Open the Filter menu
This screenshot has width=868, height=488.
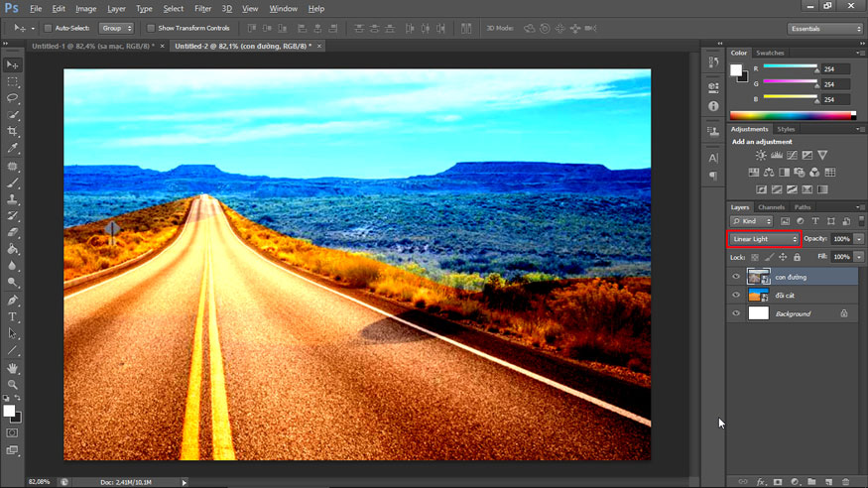(x=202, y=9)
